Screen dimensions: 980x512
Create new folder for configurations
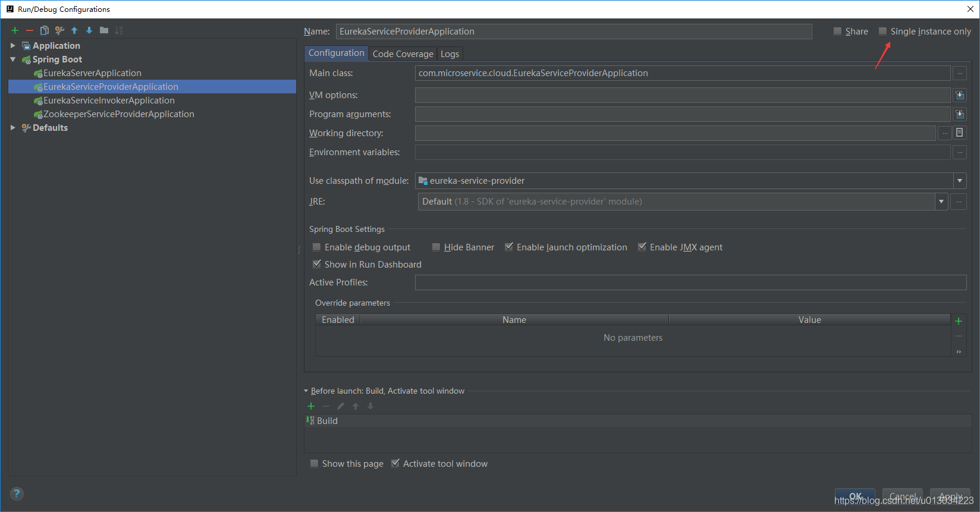[104, 30]
